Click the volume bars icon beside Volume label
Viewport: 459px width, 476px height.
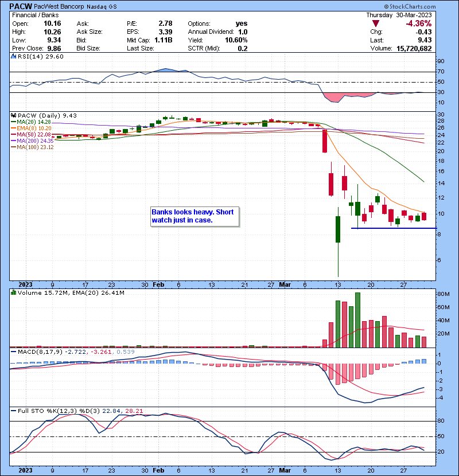[x=13, y=292]
